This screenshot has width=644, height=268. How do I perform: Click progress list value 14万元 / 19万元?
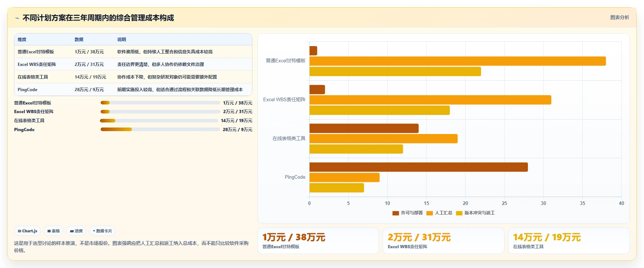[x=237, y=121]
